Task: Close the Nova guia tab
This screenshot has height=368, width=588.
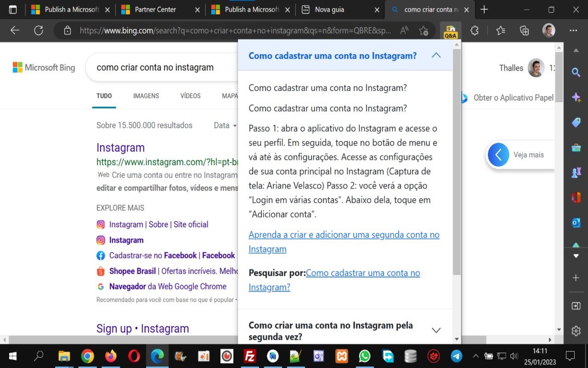Action: (377, 10)
